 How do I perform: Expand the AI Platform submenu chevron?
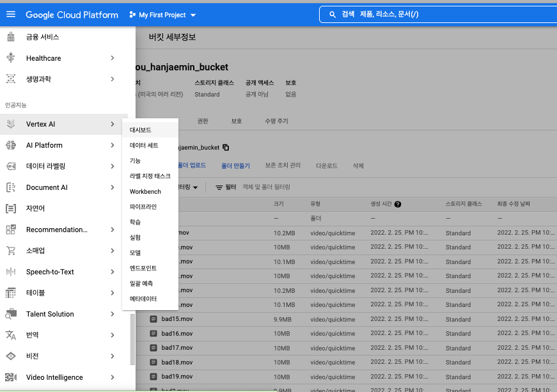[113, 145]
